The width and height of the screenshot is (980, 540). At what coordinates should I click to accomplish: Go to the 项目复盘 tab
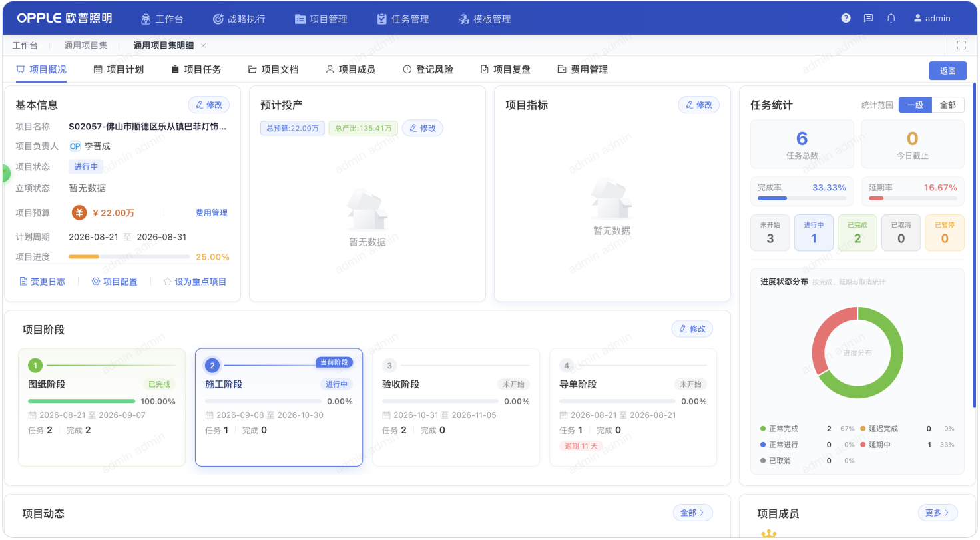pos(505,69)
